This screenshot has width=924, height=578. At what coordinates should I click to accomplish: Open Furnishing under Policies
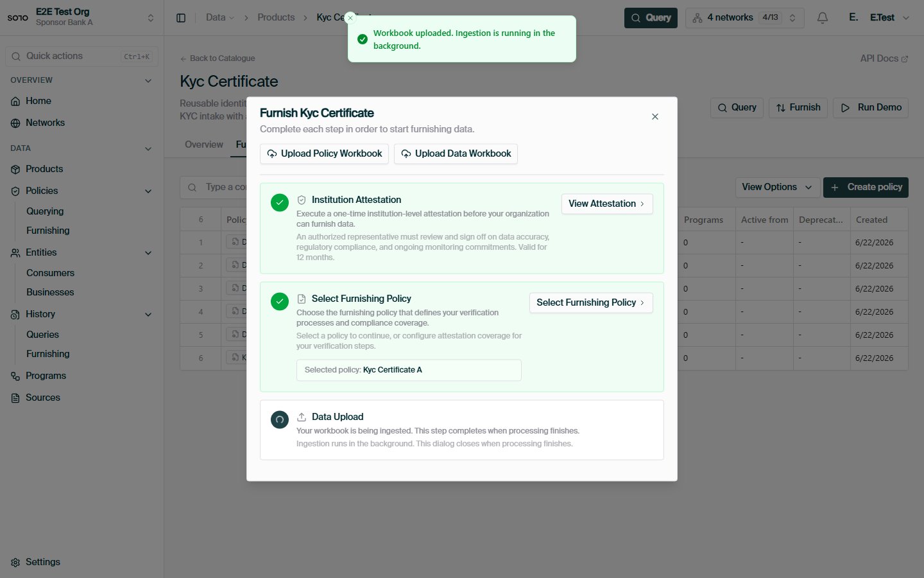47,231
